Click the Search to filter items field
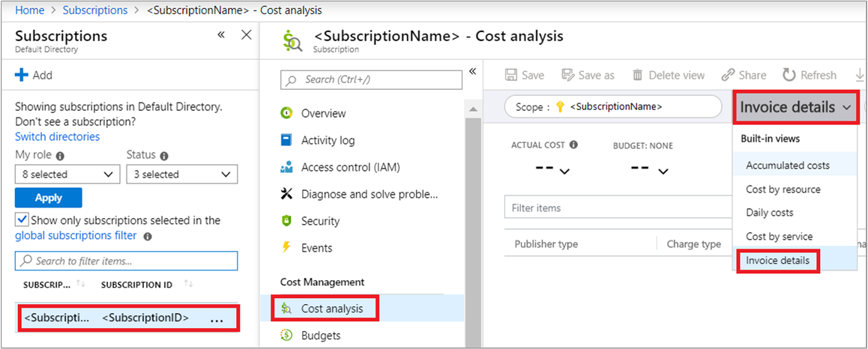 tap(126, 261)
